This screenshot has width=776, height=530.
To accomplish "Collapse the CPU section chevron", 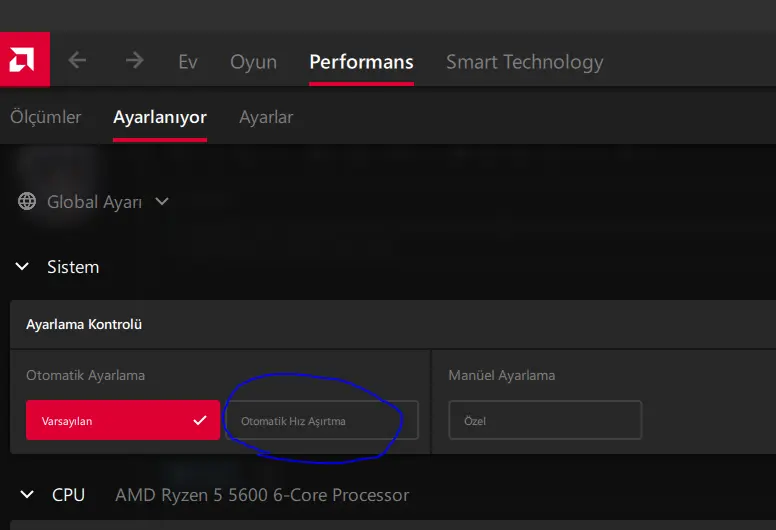I will [x=27, y=494].
